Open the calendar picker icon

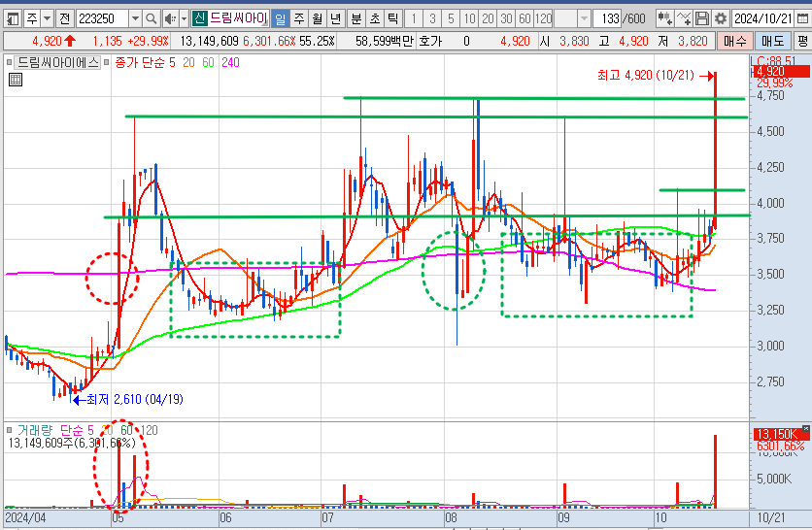(802, 19)
